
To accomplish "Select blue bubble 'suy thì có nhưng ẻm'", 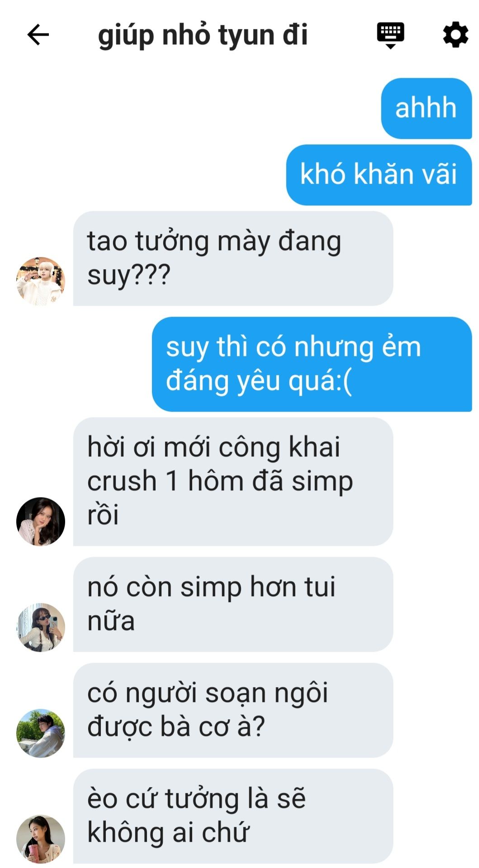I will pos(312,364).
